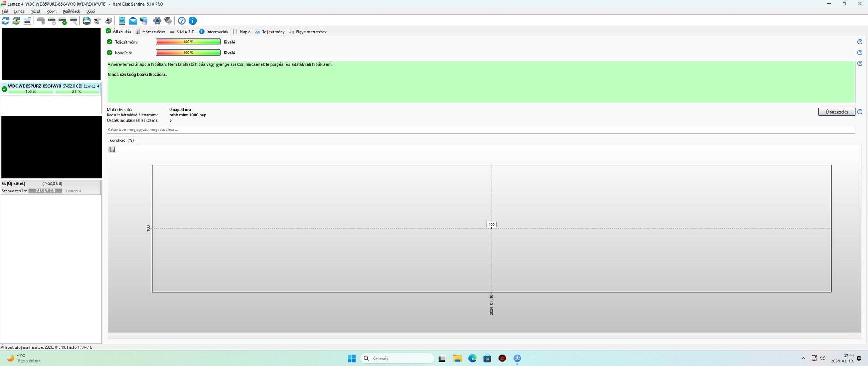Click help icon beside Kondíció row
This screenshot has height=366, width=868.
click(x=860, y=53)
